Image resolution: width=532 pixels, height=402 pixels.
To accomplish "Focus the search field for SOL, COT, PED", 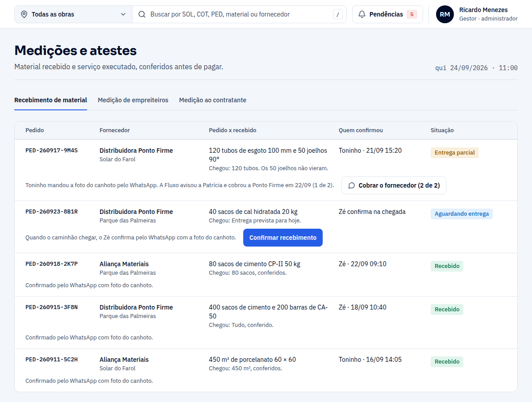I will coord(239,14).
